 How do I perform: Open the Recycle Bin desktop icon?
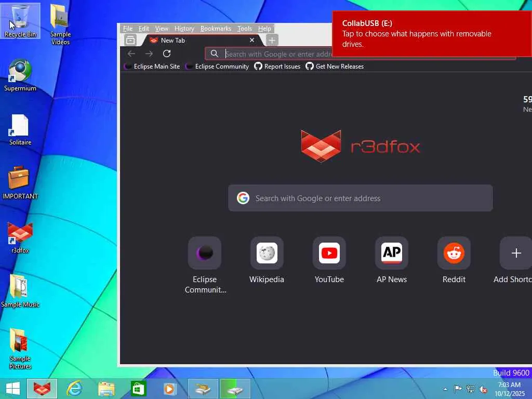click(20, 21)
